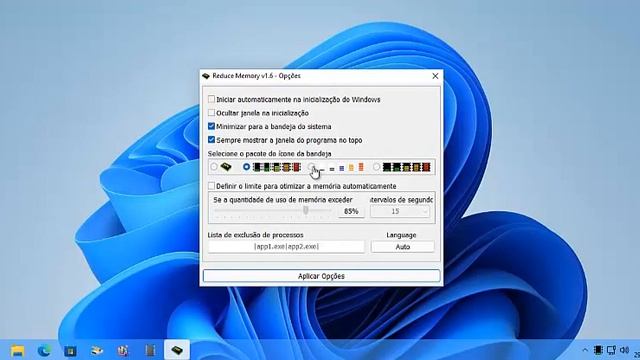Click the Reduce Memory title bar icon
The width and height of the screenshot is (640, 360).
pos(206,76)
